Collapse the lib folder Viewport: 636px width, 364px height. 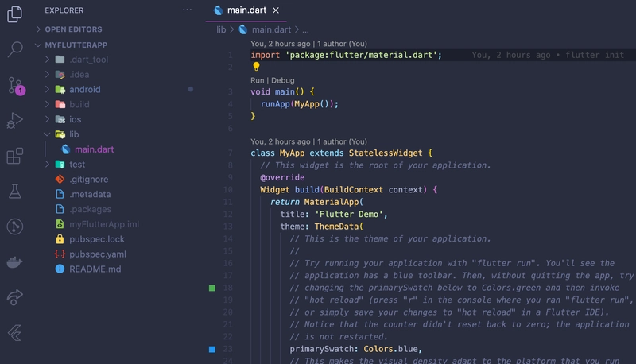(74, 134)
